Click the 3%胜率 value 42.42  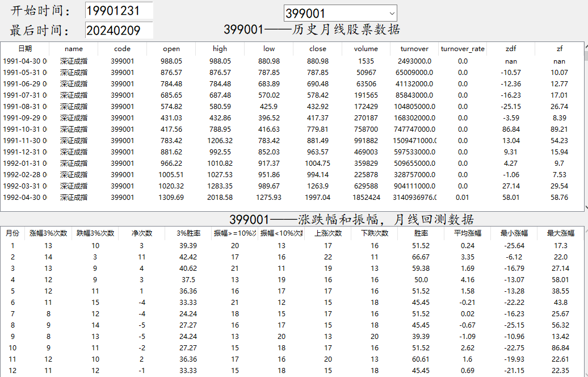click(x=188, y=257)
